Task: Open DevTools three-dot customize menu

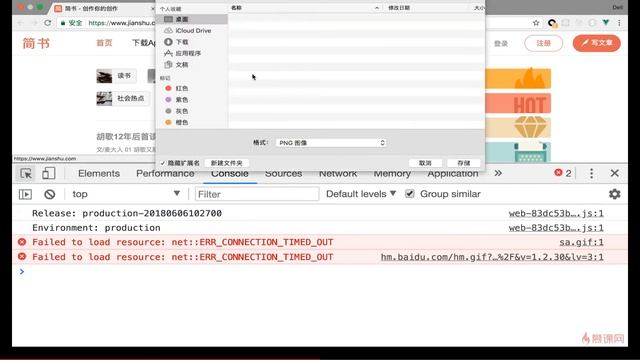Action: click(591, 173)
